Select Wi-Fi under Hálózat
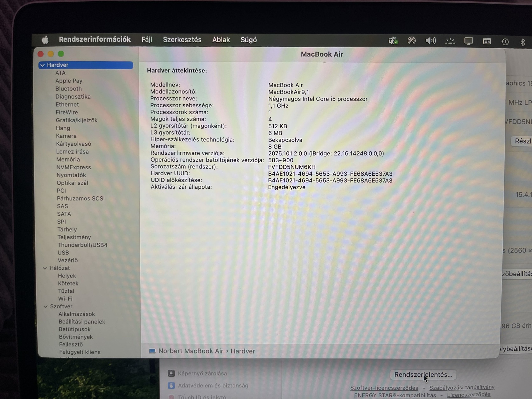The height and width of the screenshot is (399, 532). tap(65, 299)
